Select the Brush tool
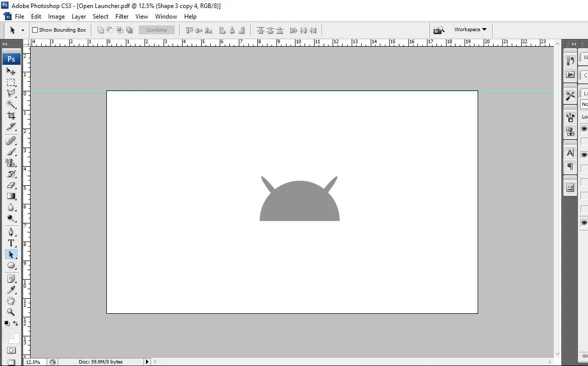 coord(11,152)
